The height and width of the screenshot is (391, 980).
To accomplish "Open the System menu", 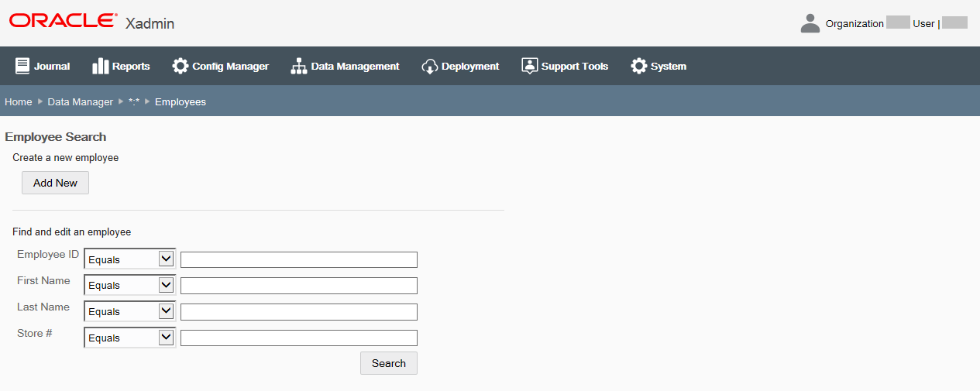I will click(x=658, y=66).
